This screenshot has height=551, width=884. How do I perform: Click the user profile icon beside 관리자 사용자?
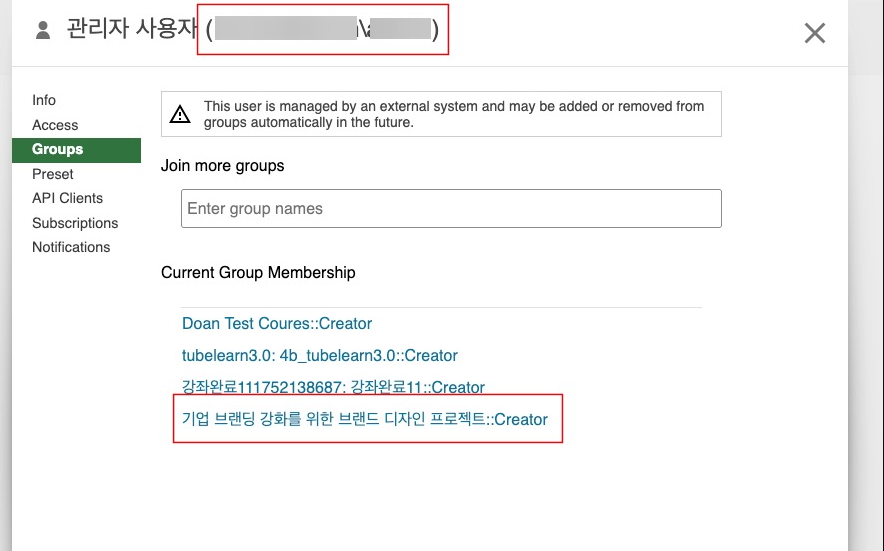(42, 31)
